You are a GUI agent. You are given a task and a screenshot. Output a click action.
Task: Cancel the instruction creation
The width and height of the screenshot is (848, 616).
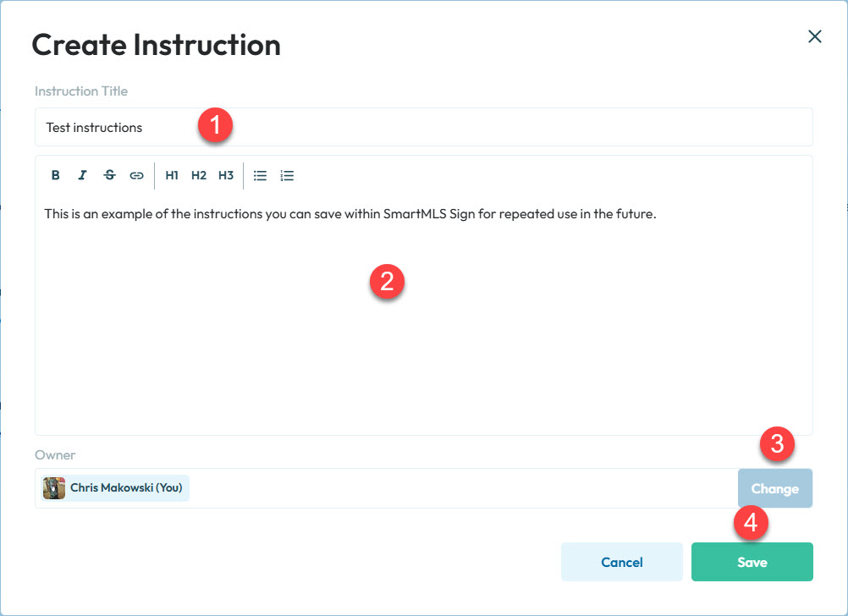coord(621,562)
